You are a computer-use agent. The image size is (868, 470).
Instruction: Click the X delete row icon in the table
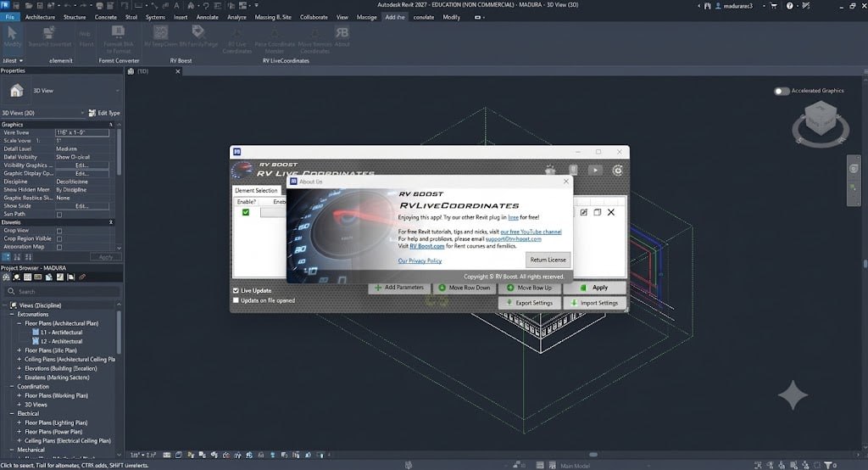pos(611,212)
